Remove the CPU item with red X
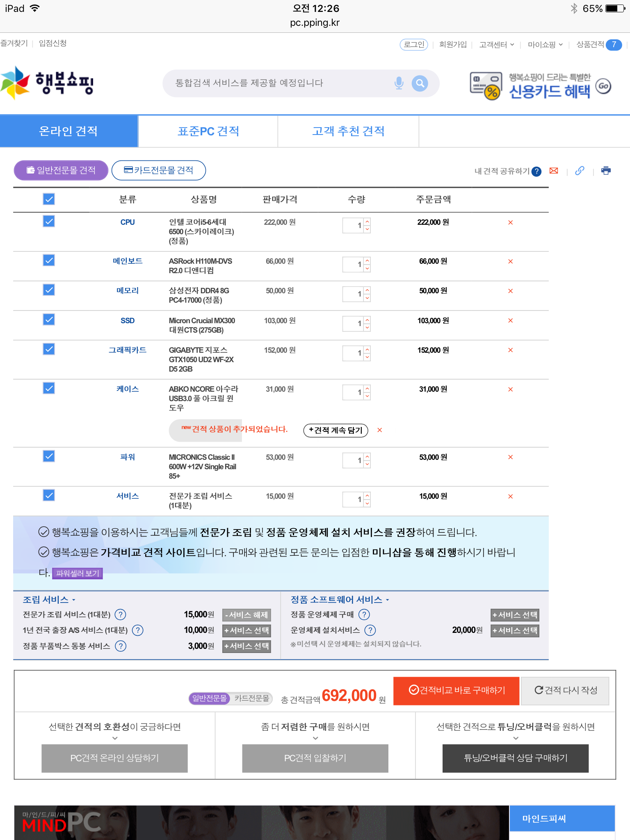This screenshot has width=630, height=840. (510, 222)
